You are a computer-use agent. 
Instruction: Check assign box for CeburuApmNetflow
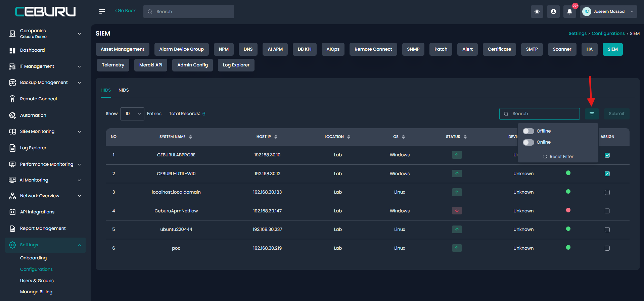[x=607, y=211]
